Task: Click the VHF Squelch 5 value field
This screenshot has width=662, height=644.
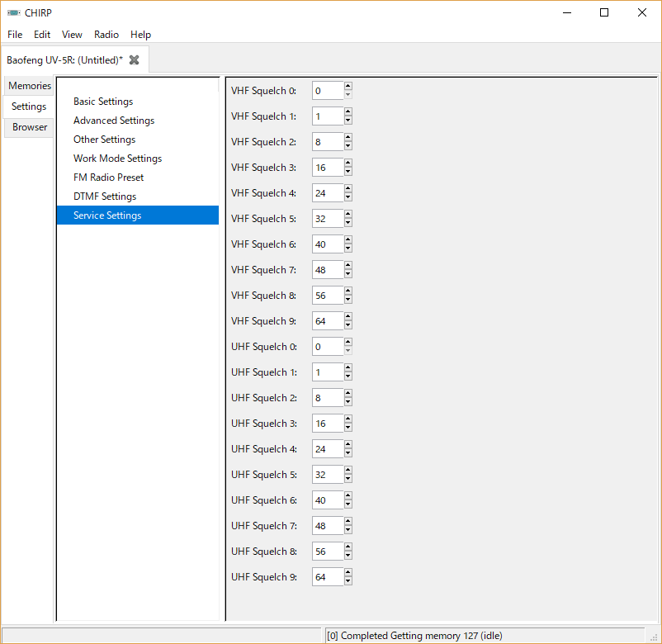Action: [328, 219]
